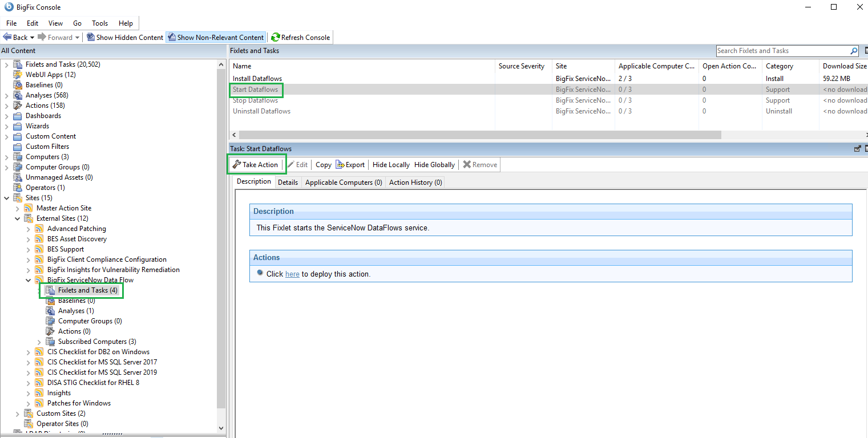Click the BES Support site icon
The width and height of the screenshot is (868, 438).
click(39, 249)
